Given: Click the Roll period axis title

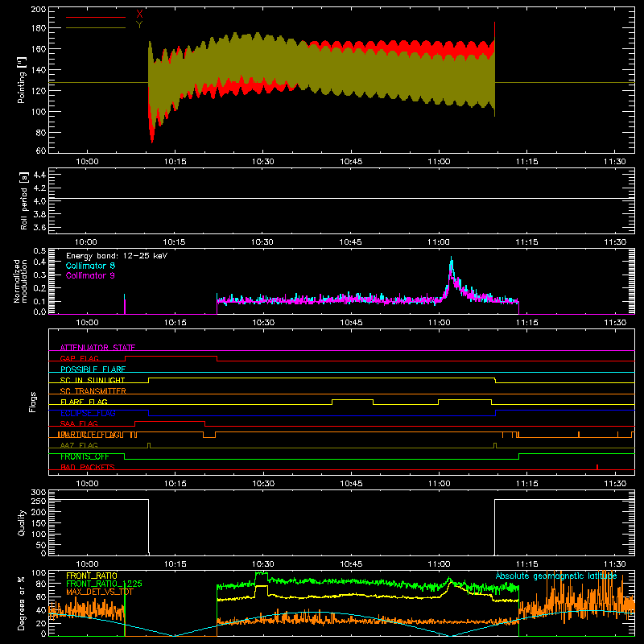Looking at the screenshot, I should pos(24,200).
